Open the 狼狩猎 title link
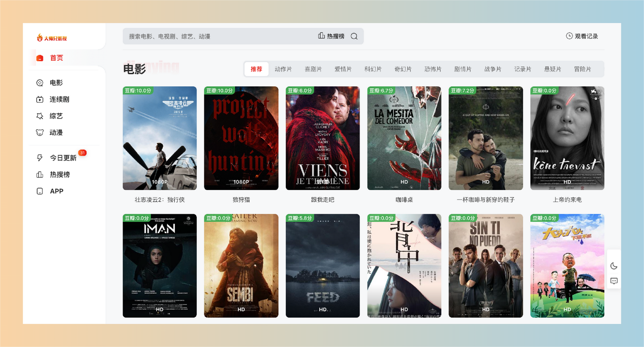Image resolution: width=644 pixels, height=347 pixels. (x=241, y=199)
